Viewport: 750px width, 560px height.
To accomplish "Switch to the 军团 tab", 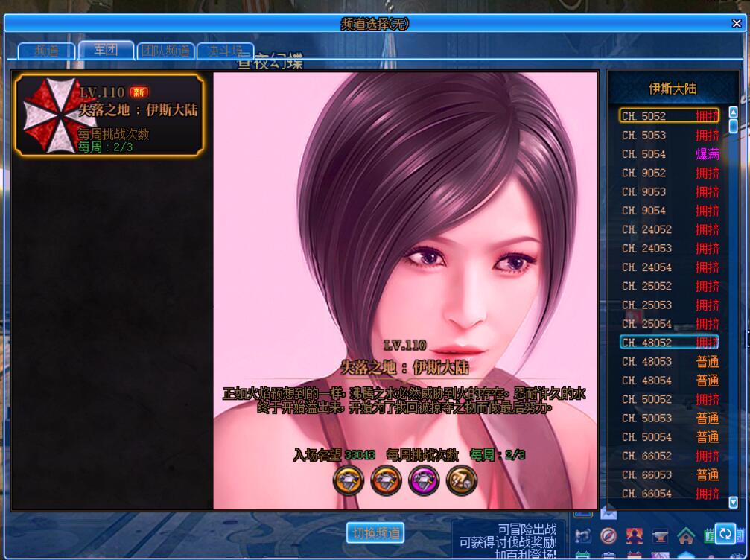I will [x=106, y=50].
